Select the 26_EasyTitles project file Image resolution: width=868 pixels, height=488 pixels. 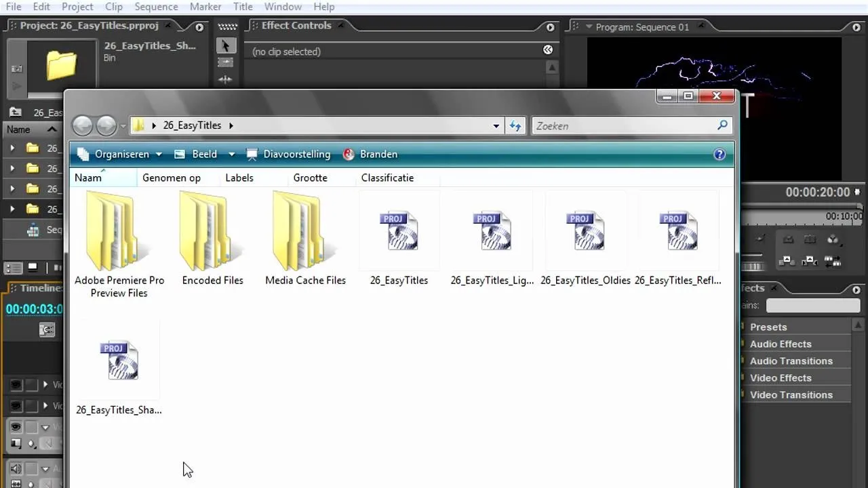(399, 239)
